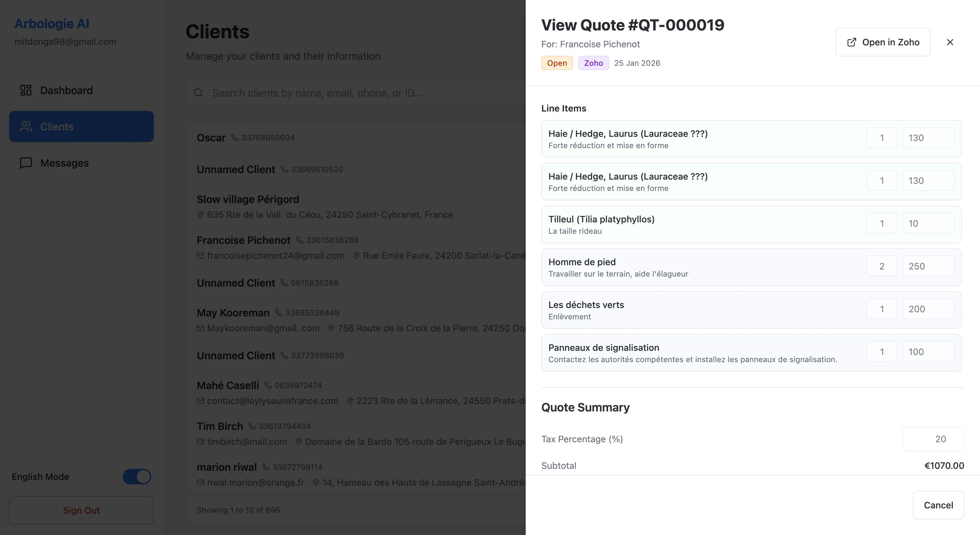The image size is (980, 535).
Task: Click the Dashboard grid icon
Action: point(26,90)
